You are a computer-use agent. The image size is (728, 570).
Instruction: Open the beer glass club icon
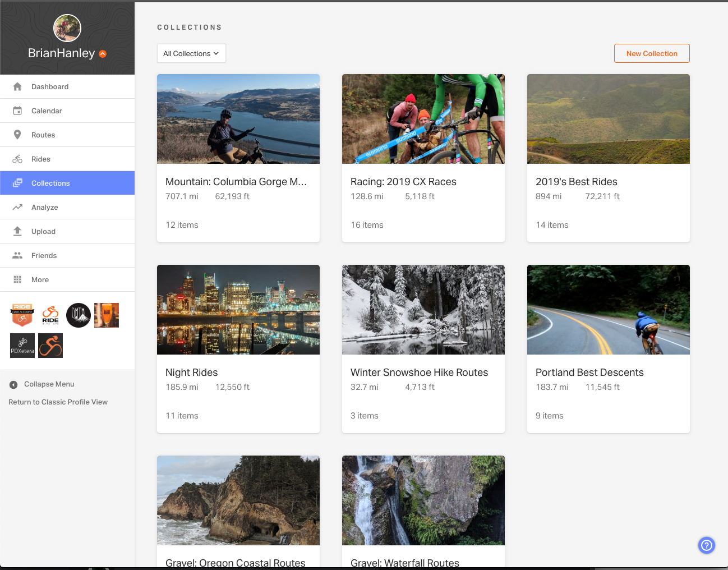107,315
